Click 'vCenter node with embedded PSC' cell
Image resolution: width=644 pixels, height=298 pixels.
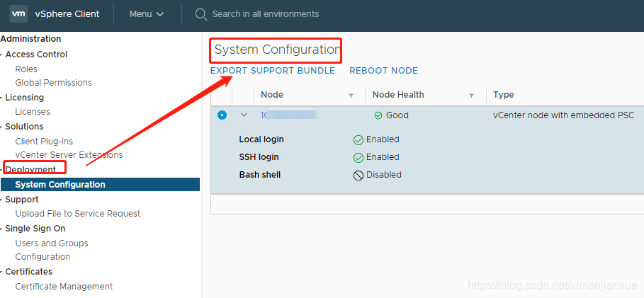(x=563, y=115)
